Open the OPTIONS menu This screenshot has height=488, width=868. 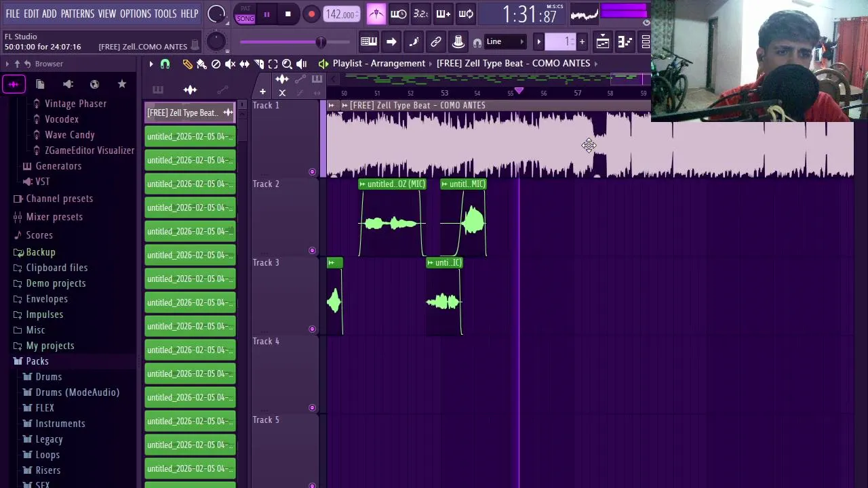[x=136, y=14]
